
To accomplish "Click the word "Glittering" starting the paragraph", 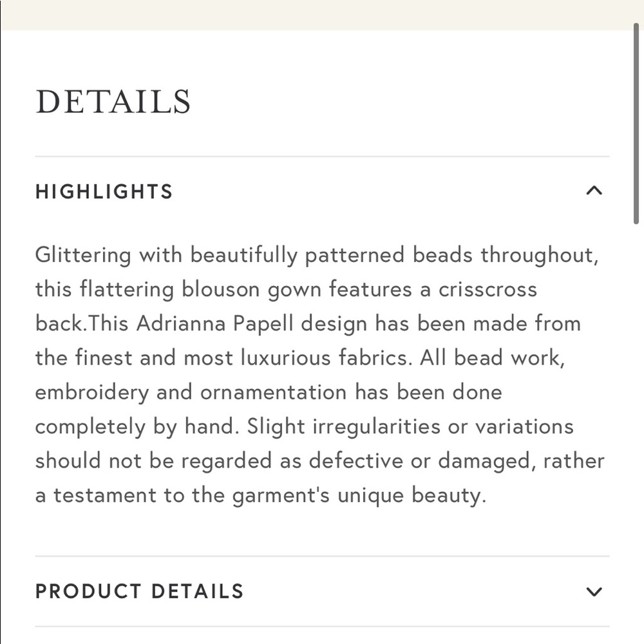I will [x=83, y=255].
